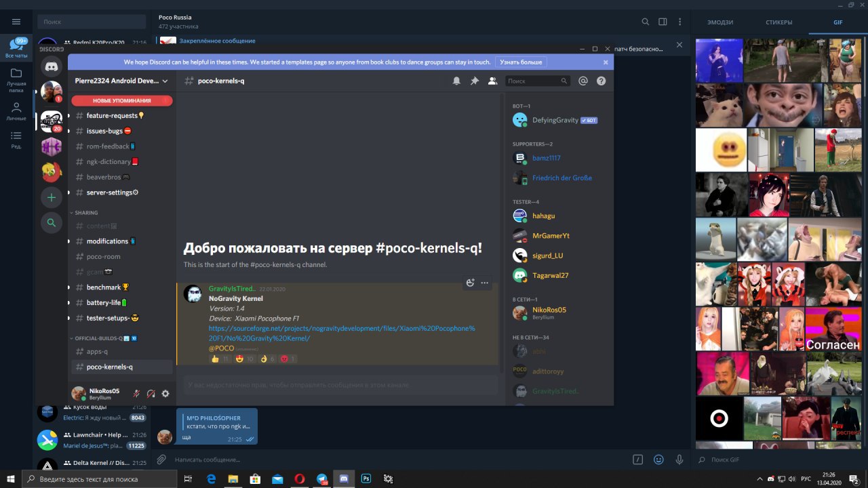Select the GIF tab

click(x=838, y=22)
